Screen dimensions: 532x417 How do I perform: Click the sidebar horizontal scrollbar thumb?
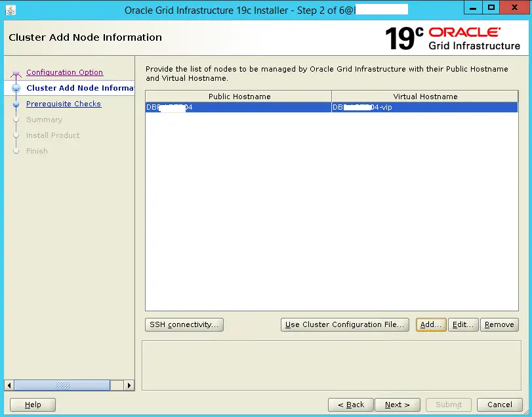pos(62,385)
